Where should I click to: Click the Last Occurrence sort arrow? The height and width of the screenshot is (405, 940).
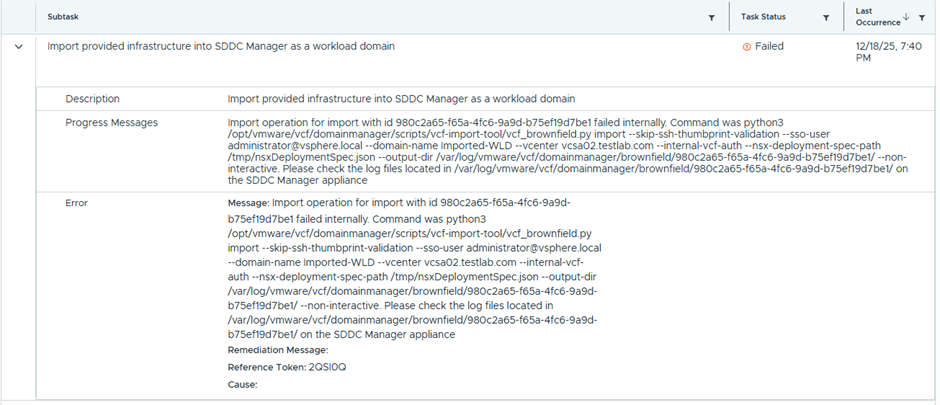pyautogui.click(x=906, y=16)
